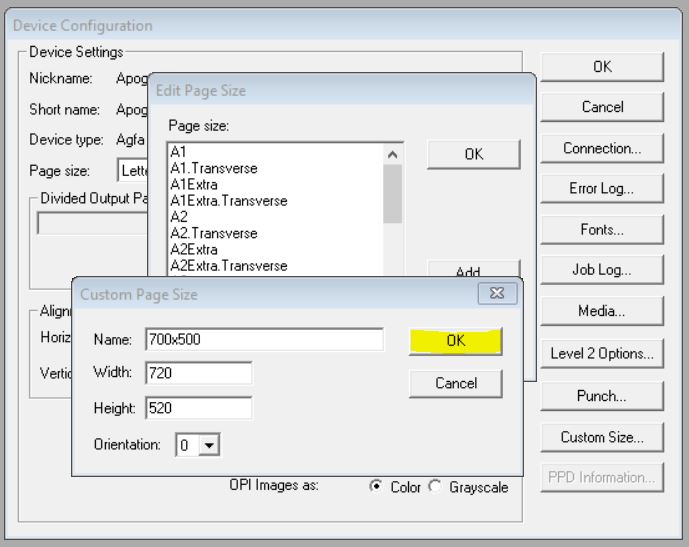Open the Error Log... button
Viewport: 689px width, 547px height.
tap(602, 188)
